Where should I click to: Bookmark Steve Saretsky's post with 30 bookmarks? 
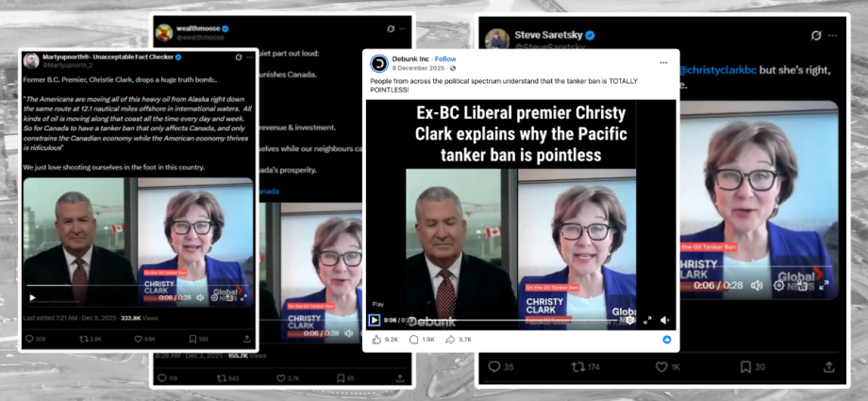[752, 367]
